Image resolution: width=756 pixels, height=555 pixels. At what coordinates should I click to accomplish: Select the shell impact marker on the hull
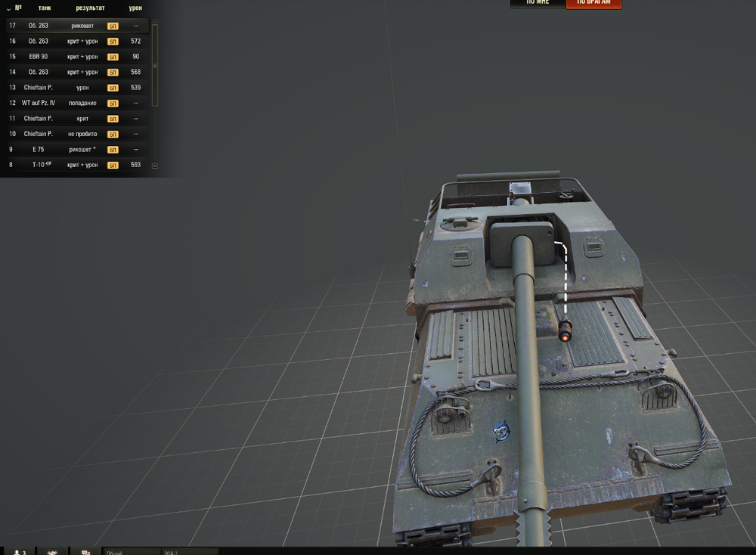(x=565, y=330)
